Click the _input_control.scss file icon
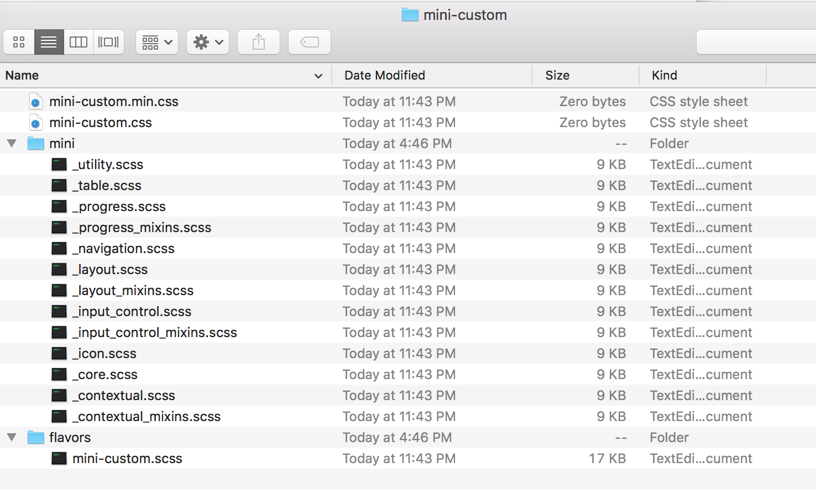The image size is (816, 504). 59,312
